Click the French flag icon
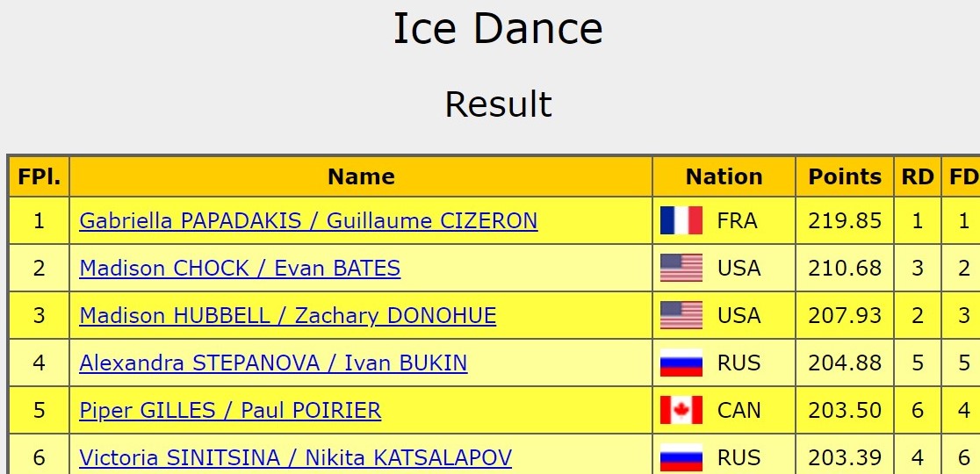This screenshot has height=474, width=980. coord(681,220)
